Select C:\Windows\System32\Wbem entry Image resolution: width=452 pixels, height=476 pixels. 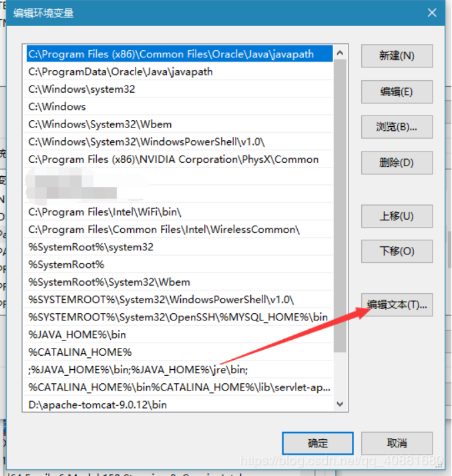tap(178, 124)
